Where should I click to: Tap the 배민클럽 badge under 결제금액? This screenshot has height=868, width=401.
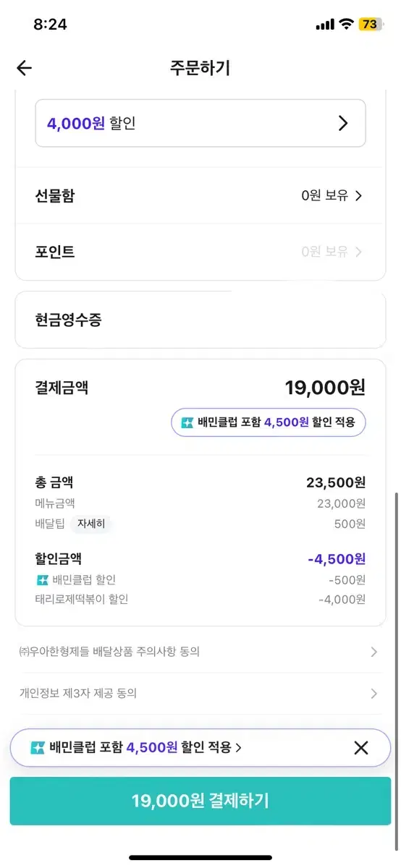[269, 422]
